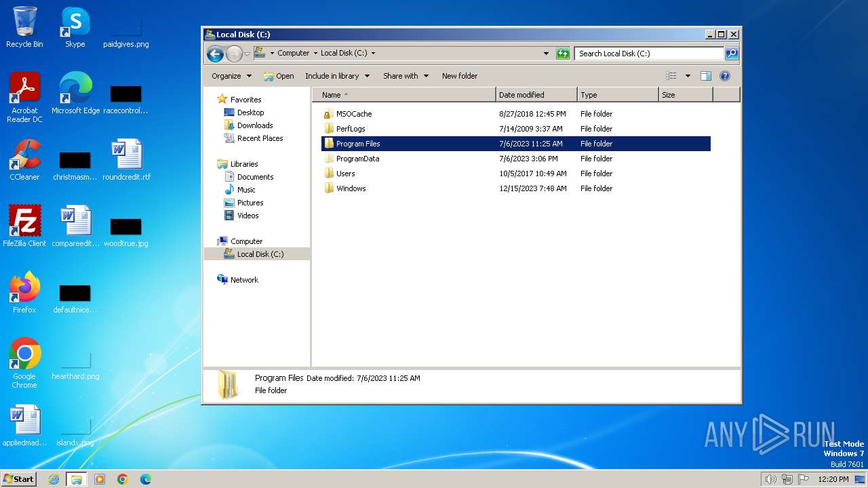Click the Back navigation arrow in Explorer
Screen dimensions: 868x488
pyautogui.click(x=215, y=54)
